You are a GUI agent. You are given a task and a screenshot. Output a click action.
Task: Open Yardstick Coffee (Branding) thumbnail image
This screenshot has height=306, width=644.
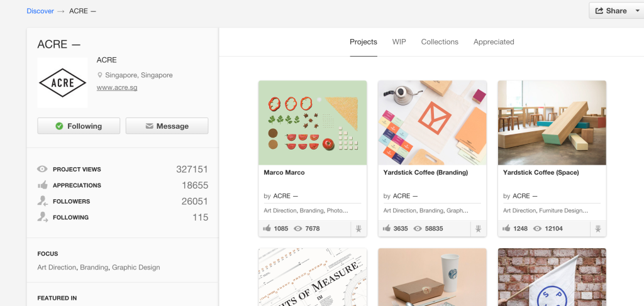click(432, 123)
